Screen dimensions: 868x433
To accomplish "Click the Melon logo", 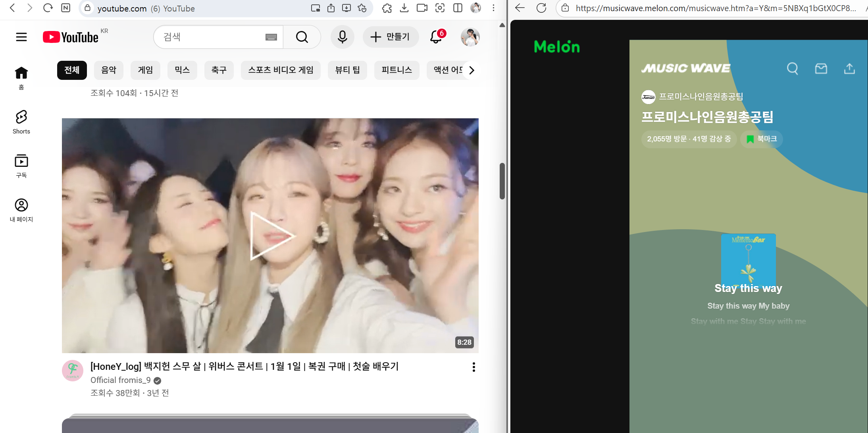I will 556,46.
